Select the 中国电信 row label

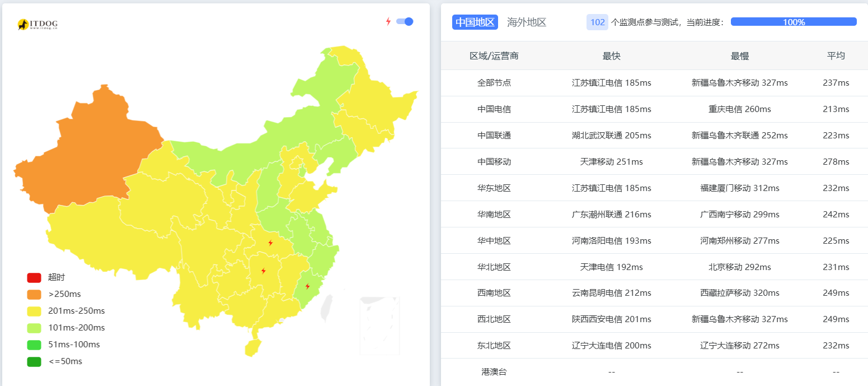494,109
